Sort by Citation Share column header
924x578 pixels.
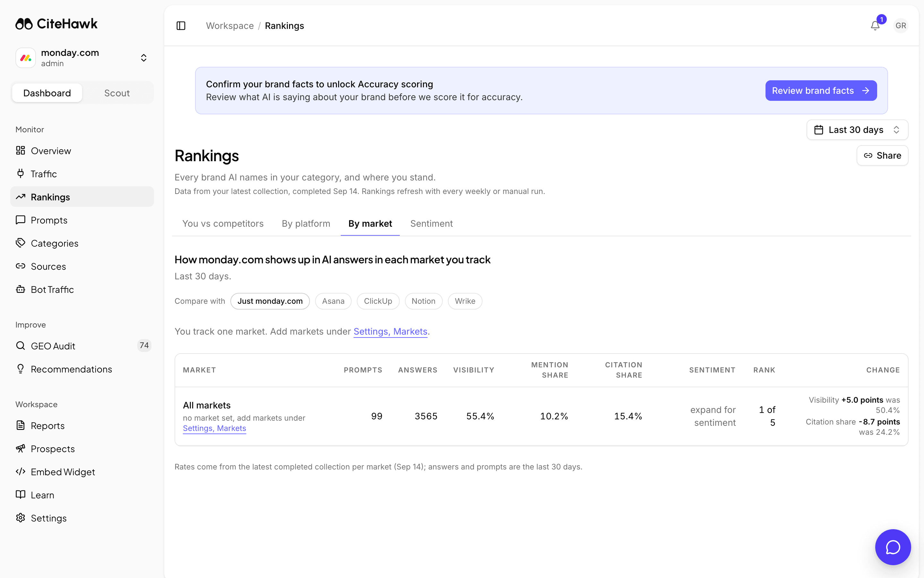coord(623,370)
